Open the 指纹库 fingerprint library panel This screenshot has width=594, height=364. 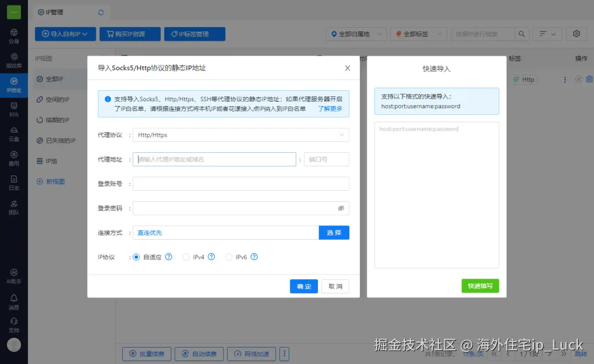(14, 60)
